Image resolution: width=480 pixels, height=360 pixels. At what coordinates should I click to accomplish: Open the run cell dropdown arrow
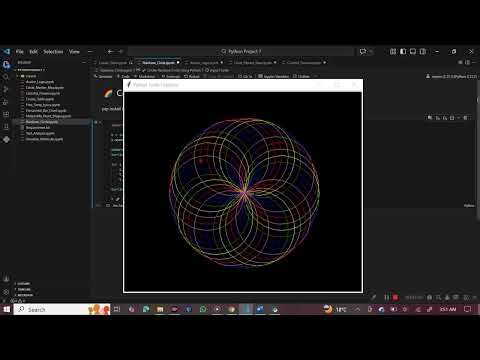click(100, 122)
